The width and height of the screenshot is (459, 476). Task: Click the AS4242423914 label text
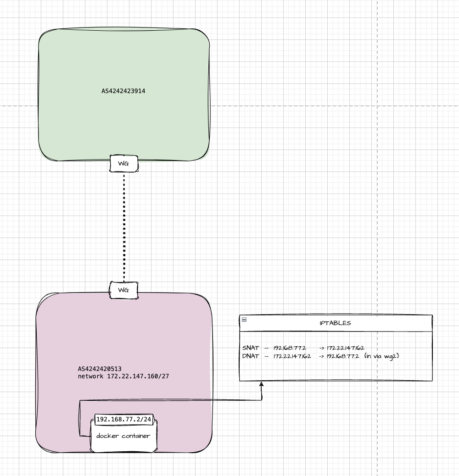(123, 91)
